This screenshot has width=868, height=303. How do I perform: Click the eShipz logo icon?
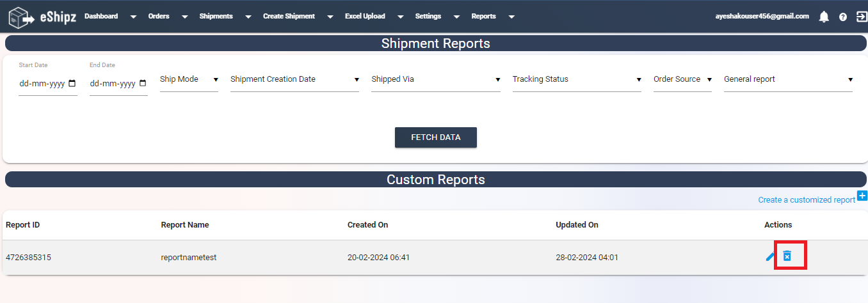[x=22, y=17]
